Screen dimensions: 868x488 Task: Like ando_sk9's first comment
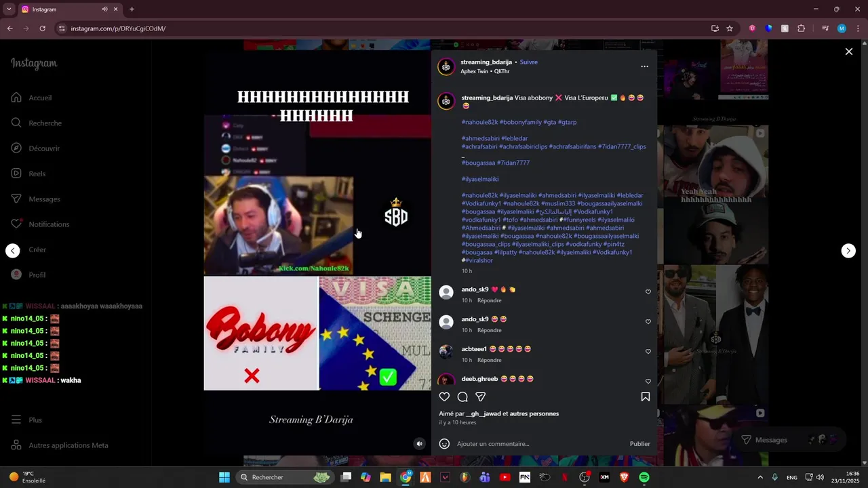click(x=648, y=292)
